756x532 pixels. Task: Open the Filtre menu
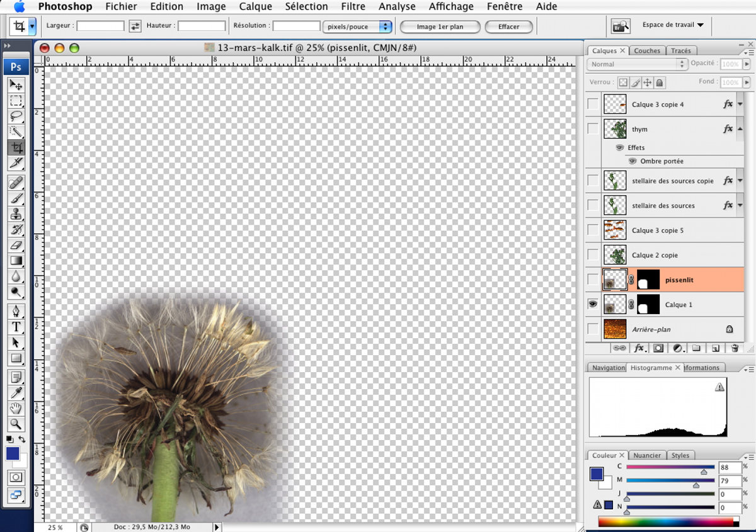pyautogui.click(x=353, y=7)
